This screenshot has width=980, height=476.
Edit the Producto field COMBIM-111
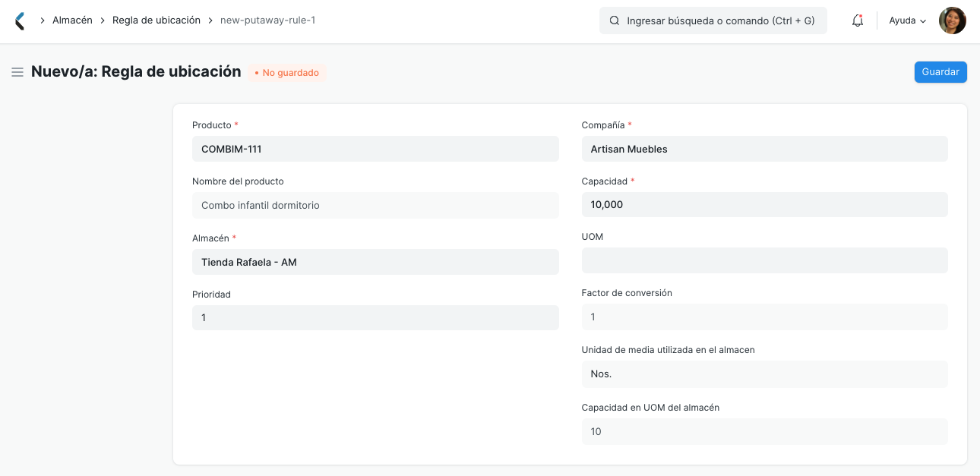click(x=375, y=149)
